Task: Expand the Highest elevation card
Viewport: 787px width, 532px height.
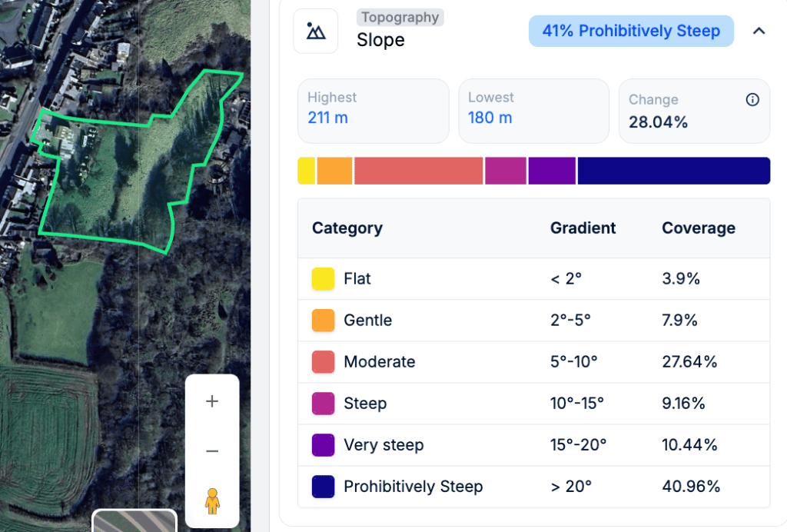Action: [x=373, y=111]
